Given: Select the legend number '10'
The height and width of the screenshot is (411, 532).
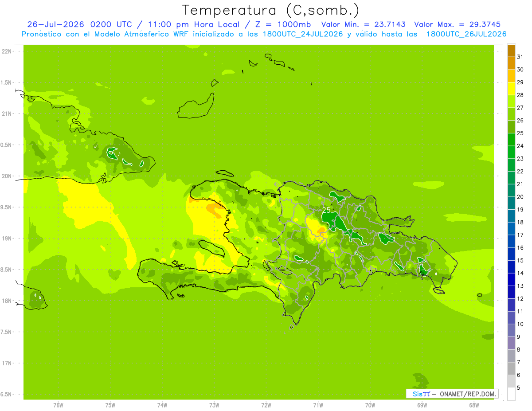Looking at the screenshot, I should 520,324.
